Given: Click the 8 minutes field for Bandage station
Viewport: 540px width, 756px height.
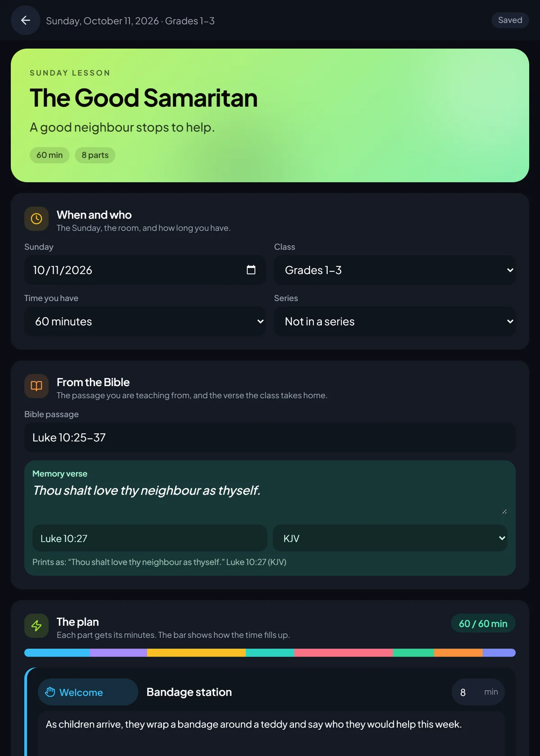Looking at the screenshot, I should pos(478,692).
